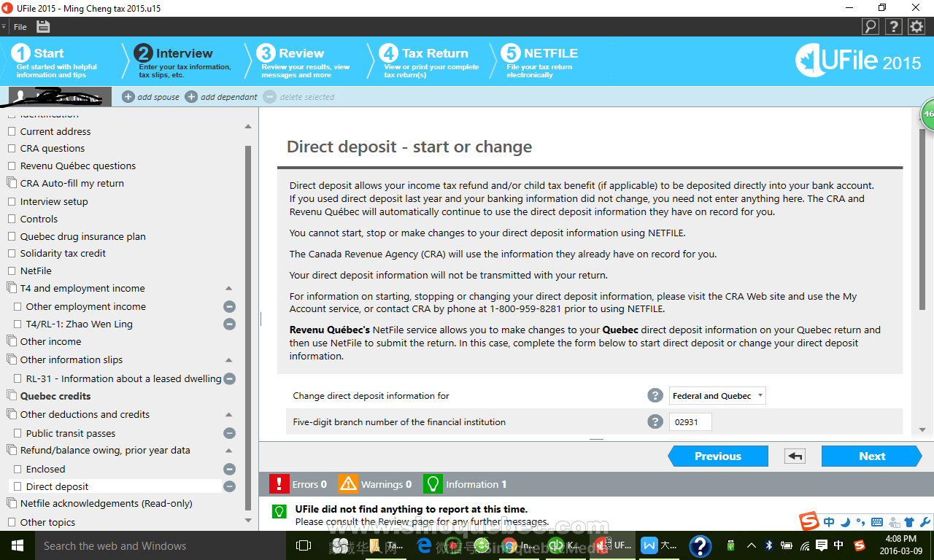Remove the RL-31 leased dwelling entry
This screenshot has width=934, height=560.
tap(229, 378)
